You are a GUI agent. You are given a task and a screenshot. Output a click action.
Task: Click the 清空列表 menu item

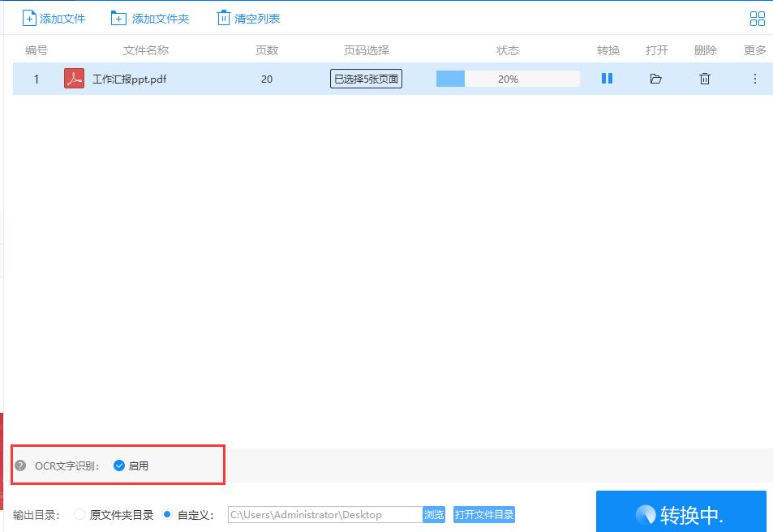point(247,17)
